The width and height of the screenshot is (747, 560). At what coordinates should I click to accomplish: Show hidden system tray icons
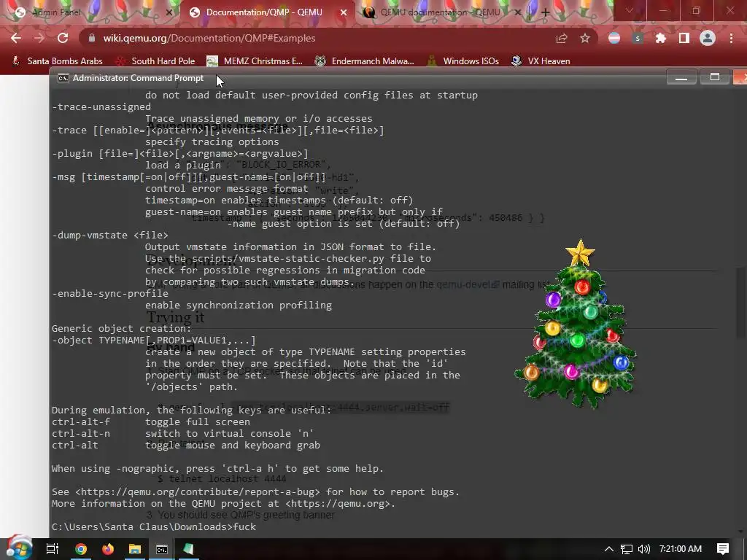click(x=608, y=549)
